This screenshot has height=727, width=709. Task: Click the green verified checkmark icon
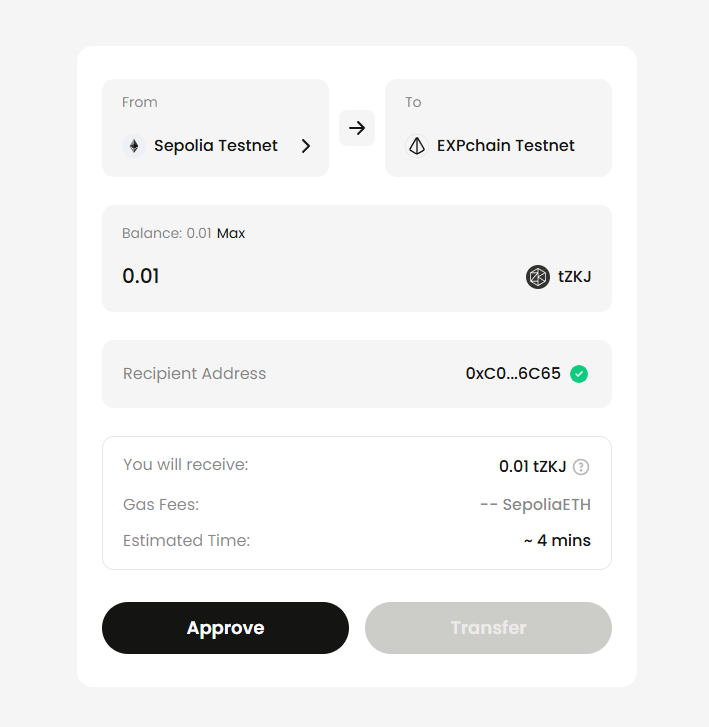579,374
